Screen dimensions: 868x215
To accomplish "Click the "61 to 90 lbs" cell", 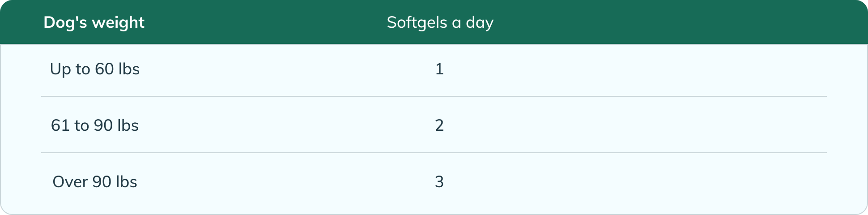I will (x=95, y=125).
